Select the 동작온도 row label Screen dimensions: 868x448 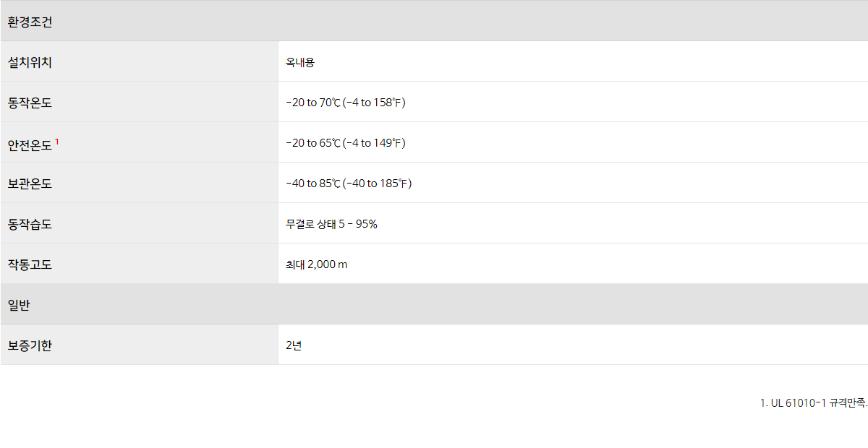[x=30, y=103]
